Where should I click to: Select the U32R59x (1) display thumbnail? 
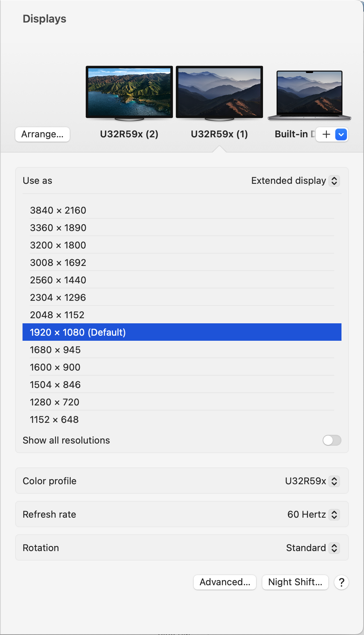pyautogui.click(x=219, y=92)
